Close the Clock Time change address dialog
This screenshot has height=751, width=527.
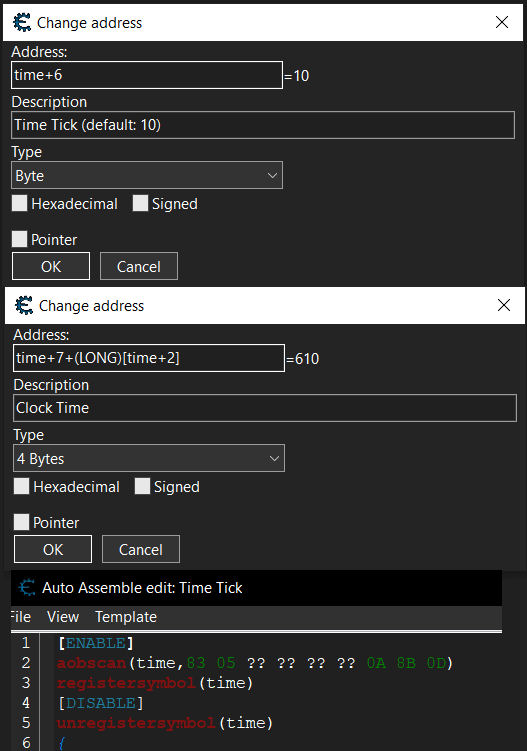(504, 305)
